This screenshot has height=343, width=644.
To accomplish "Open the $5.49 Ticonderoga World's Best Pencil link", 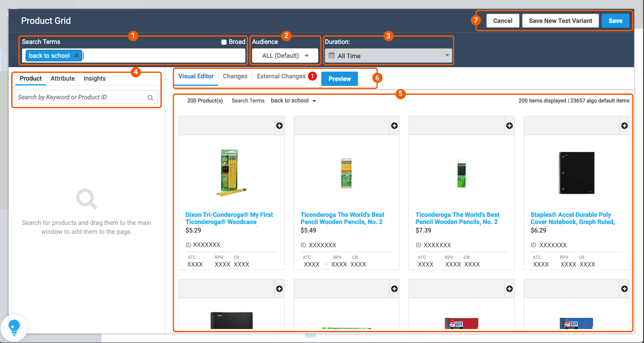I will (x=342, y=218).
